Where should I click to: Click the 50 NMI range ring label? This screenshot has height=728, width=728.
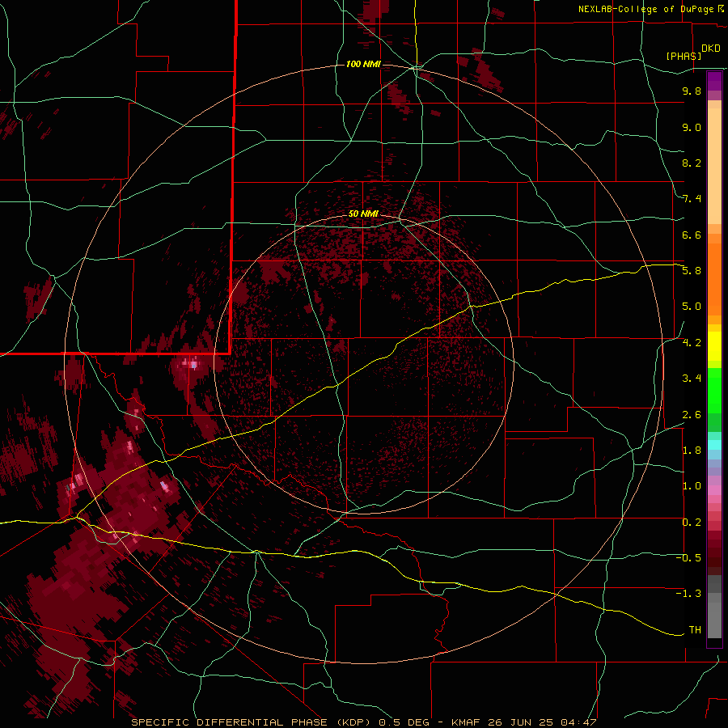coord(363,214)
